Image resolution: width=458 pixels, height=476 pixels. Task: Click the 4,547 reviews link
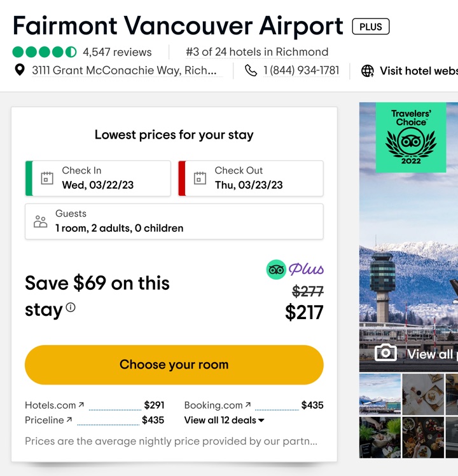[117, 52]
